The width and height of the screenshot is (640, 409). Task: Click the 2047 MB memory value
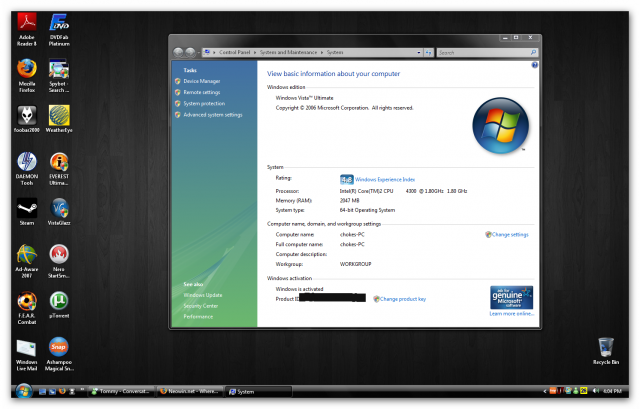point(349,200)
